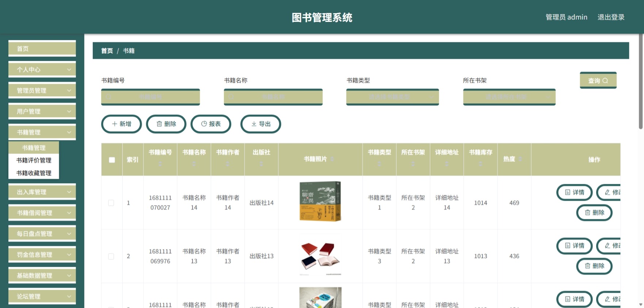
Task: Click the plus icon in 新增 button
Action: point(115,124)
